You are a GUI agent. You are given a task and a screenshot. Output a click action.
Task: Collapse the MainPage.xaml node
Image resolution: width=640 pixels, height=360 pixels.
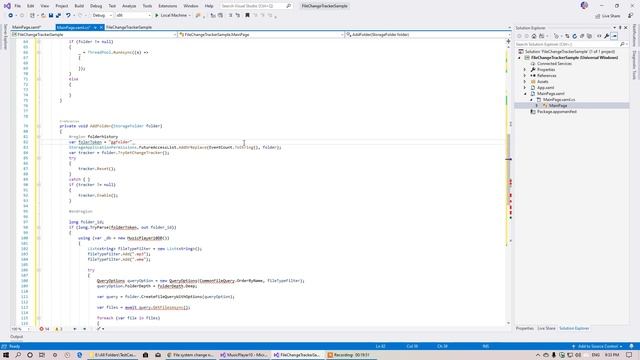tap(525, 94)
